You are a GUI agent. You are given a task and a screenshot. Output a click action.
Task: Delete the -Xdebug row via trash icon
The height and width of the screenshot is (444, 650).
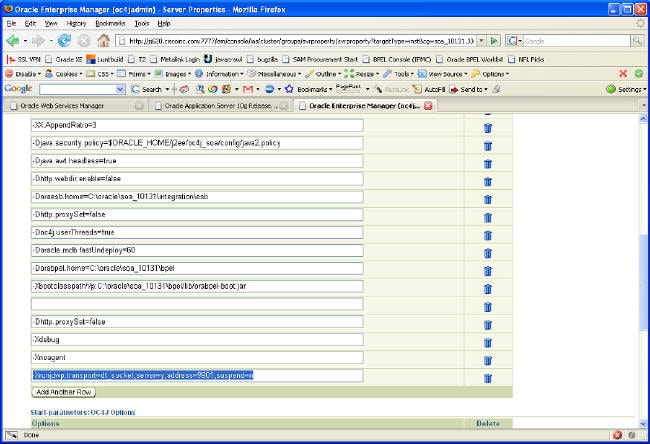click(x=488, y=340)
